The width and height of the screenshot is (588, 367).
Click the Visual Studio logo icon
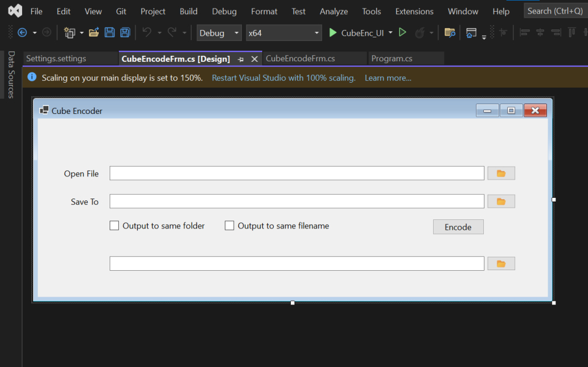15,11
